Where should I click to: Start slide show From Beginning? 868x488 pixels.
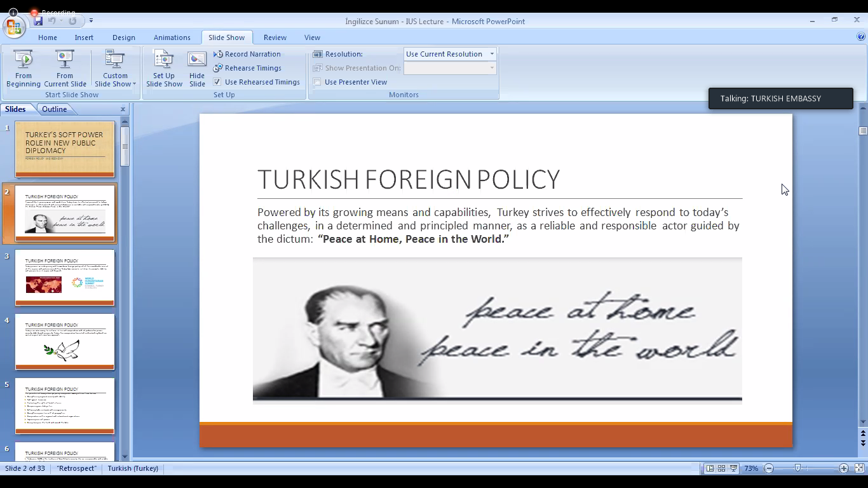click(24, 69)
